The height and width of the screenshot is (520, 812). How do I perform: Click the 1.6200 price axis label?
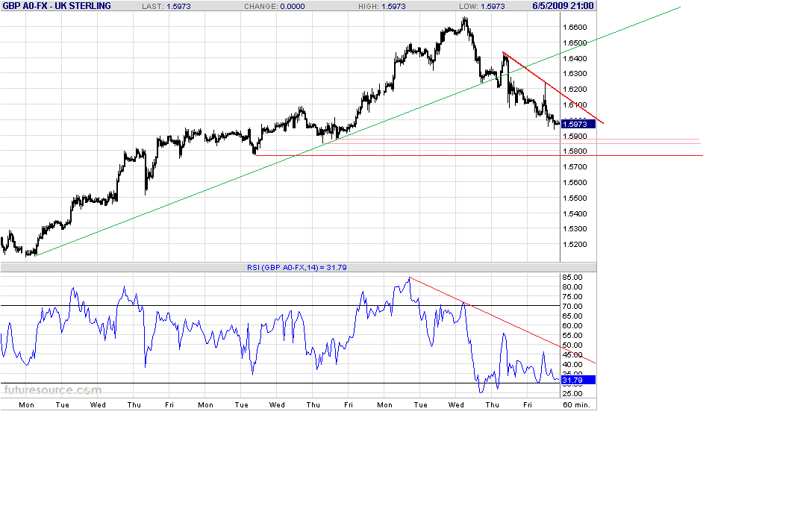tap(575, 89)
